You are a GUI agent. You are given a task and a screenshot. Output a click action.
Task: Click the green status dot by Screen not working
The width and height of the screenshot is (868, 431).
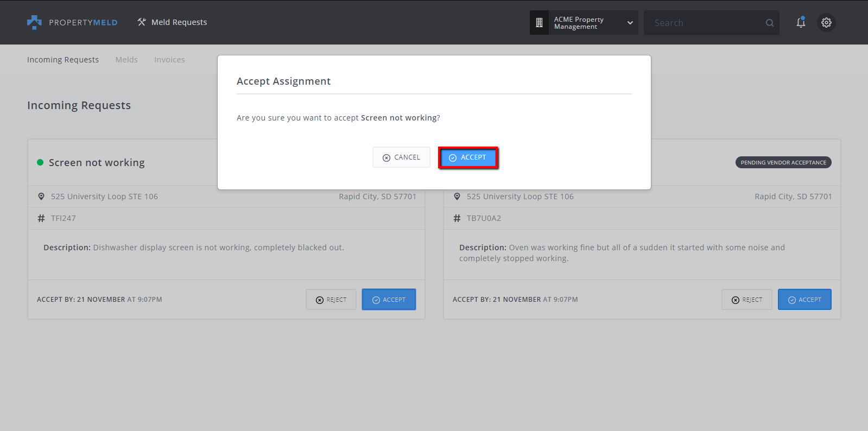tap(40, 162)
